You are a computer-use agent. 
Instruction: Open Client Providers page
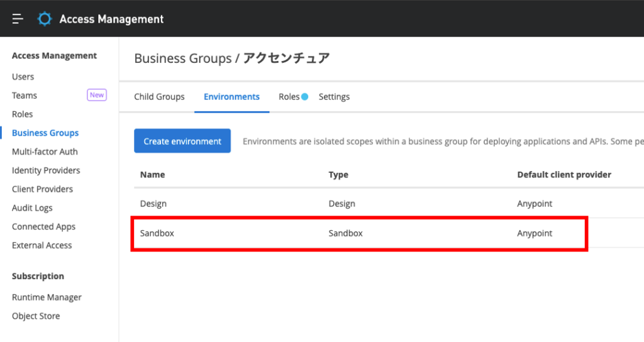[x=42, y=189]
